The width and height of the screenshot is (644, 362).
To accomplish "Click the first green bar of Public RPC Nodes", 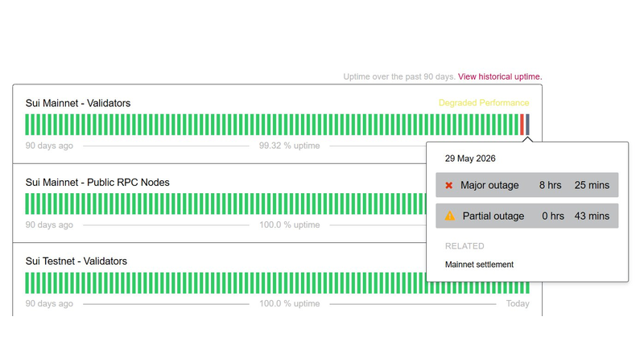I will coord(27,204).
